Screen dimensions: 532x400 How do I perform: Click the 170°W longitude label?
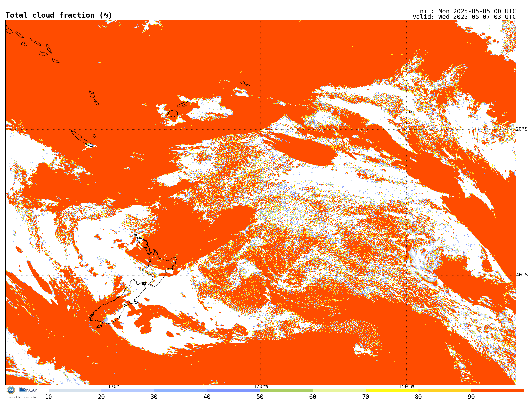pyautogui.click(x=261, y=387)
